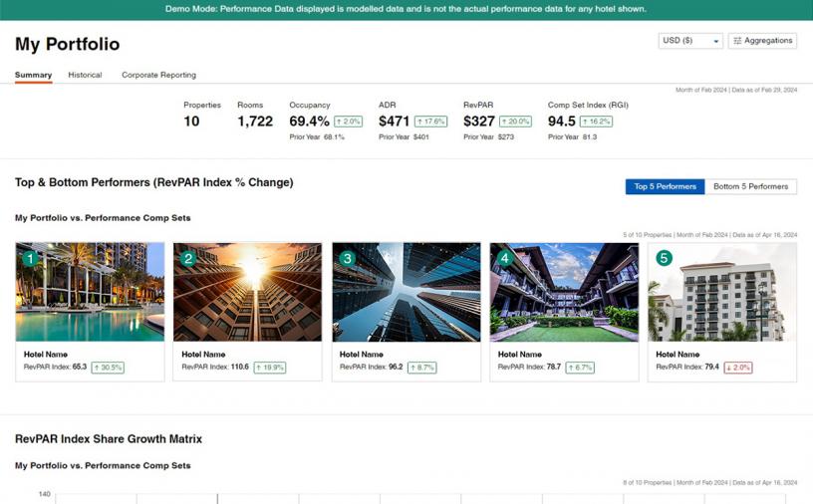The width and height of the screenshot is (813, 504).
Task: Click the rank 4 badge on fourth hotel
Action: pos(505,259)
